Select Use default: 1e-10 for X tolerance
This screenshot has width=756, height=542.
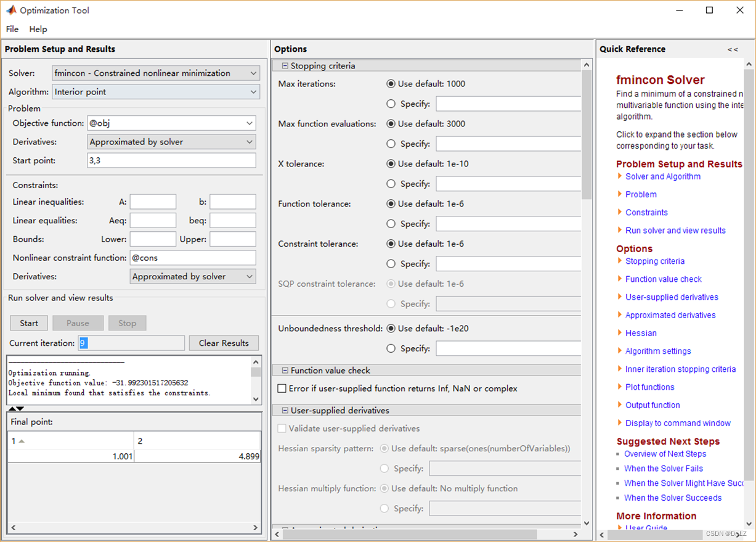[391, 164]
